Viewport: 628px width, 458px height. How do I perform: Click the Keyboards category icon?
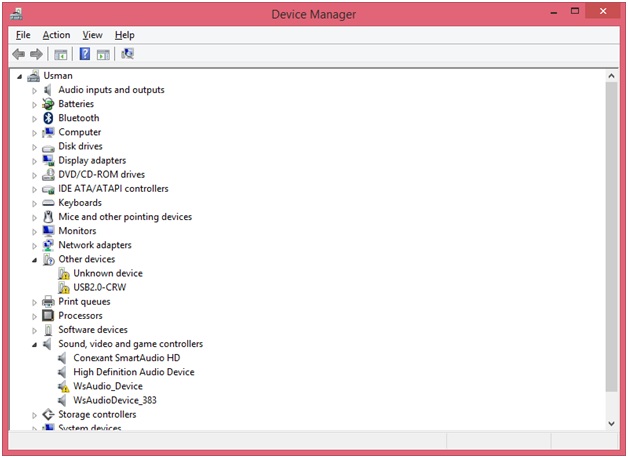48,203
